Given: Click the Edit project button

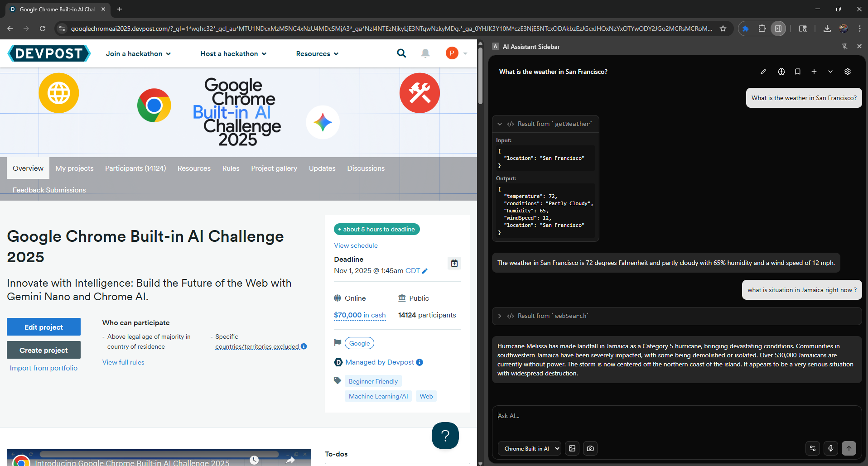Looking at the screenshot, I should coord(43,327).
